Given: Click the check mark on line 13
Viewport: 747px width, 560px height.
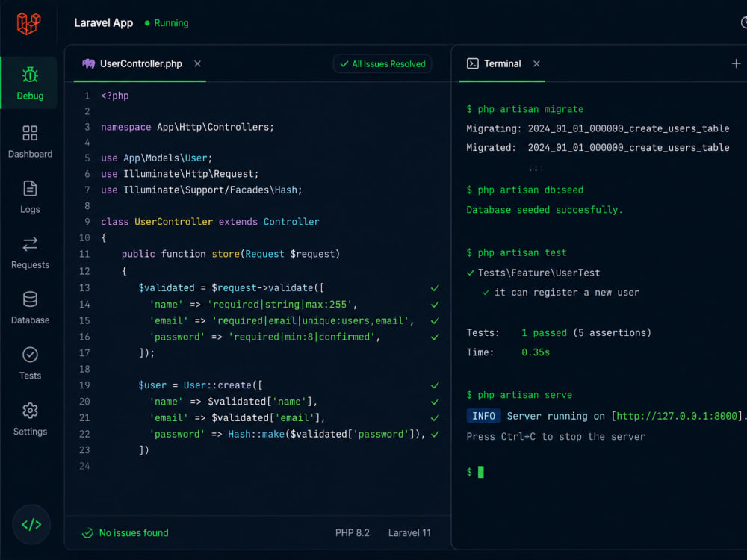Looking at the screenshot, I should pos(435,288).
